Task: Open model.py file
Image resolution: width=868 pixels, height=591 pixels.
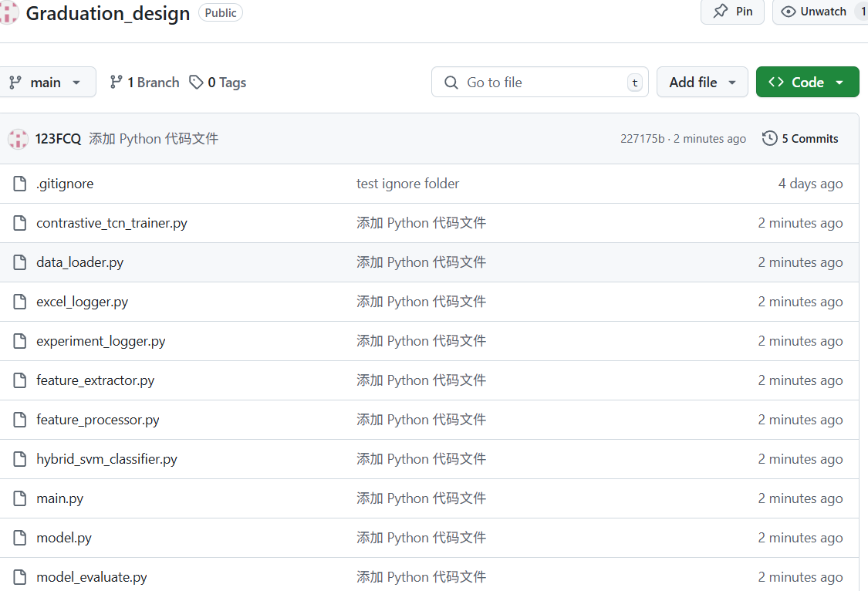Action: [64, 537]
